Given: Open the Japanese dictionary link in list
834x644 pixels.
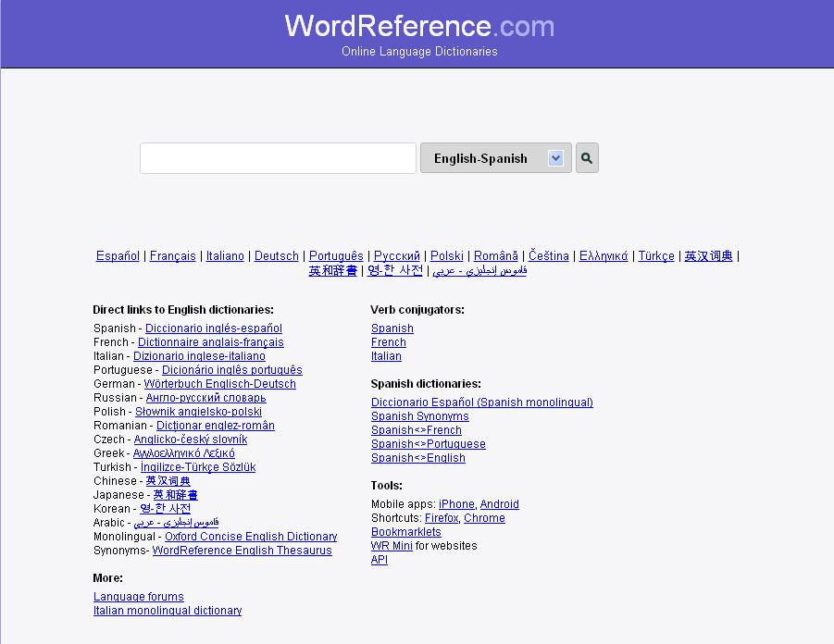Looking at the screenshot, I should click(176, 495).
